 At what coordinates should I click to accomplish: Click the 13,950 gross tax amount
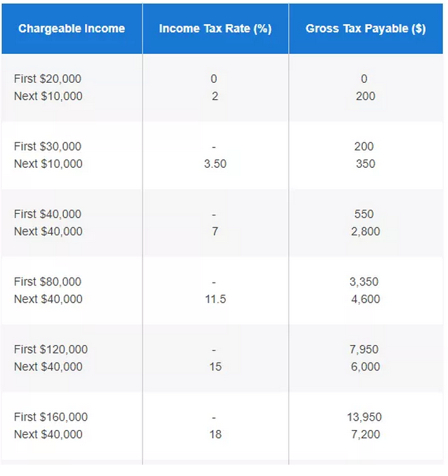(365, 417)
